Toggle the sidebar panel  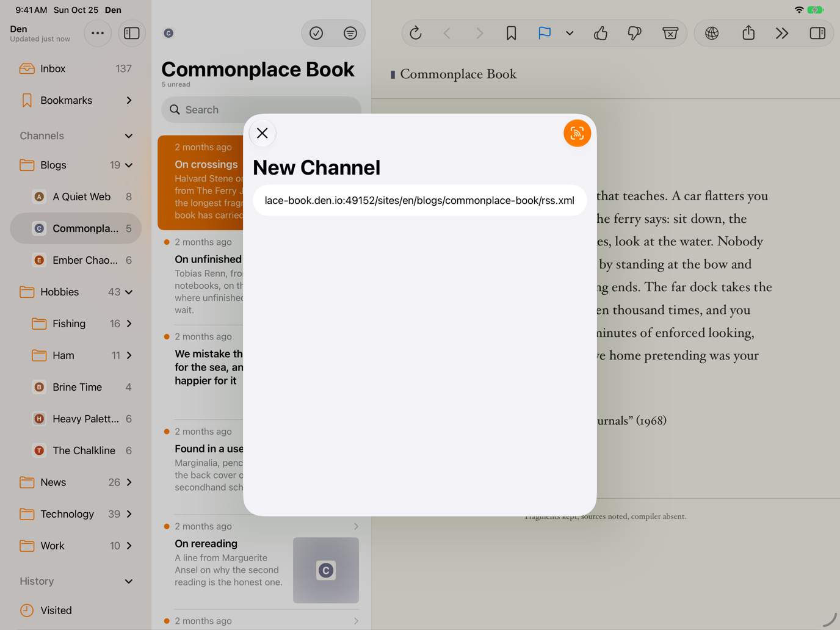pos(132,33)
